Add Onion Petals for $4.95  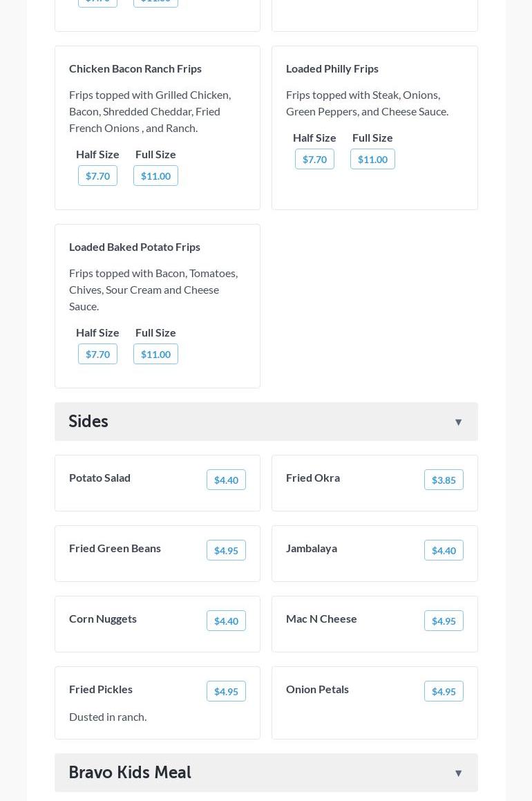(444, 692)
